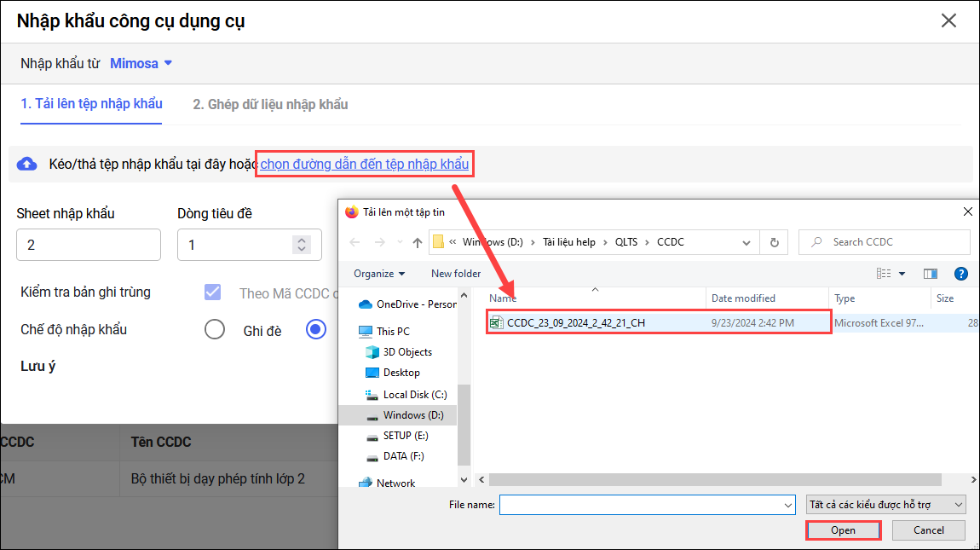Click the Tên CCDC column header
The height and width of the screenshot is (550, 980).
(160, 442)
